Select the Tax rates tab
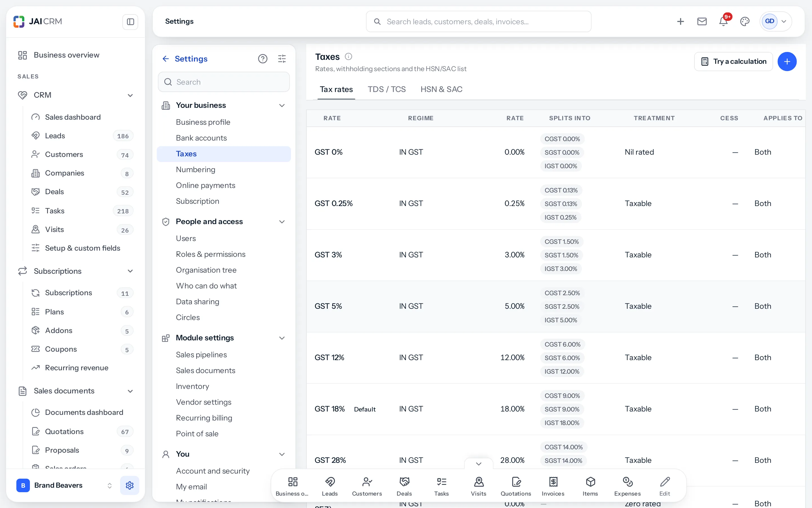812x508 pixels. pos(336,89)
